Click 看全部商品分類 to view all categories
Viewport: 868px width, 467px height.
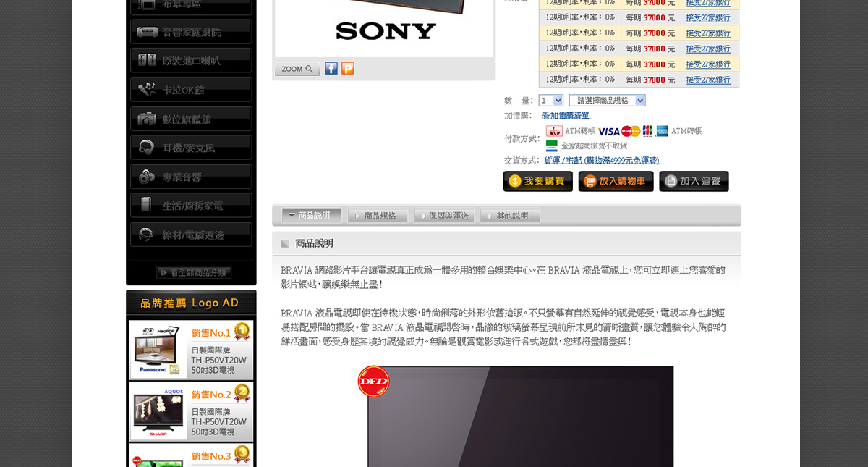pos(194,273)
